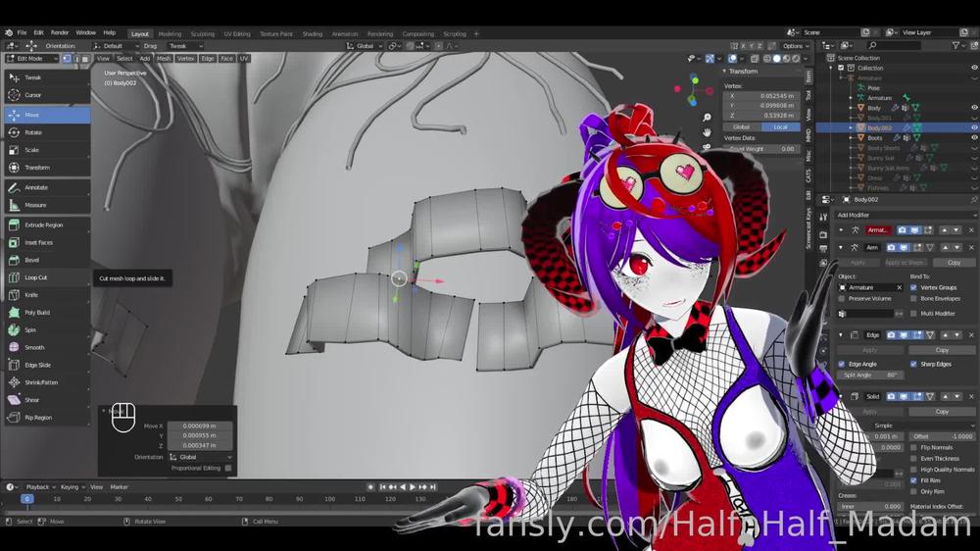Select the Rip Region tool

(x=47, y=418)
